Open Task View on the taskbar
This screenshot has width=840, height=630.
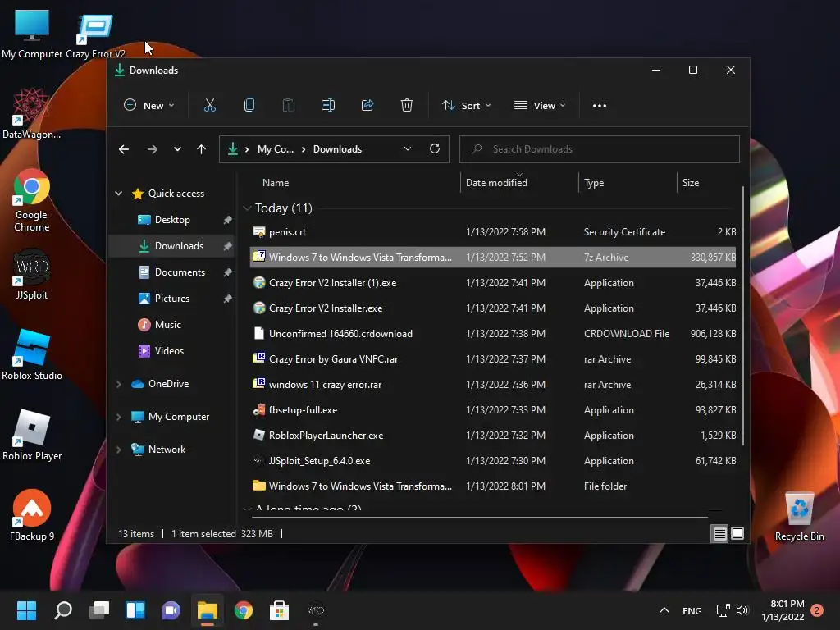pos(99,610)
